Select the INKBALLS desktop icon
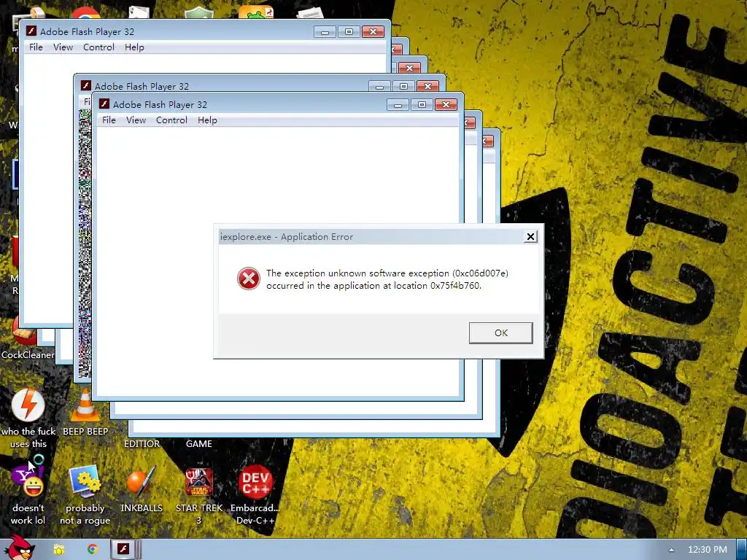 pos(142,481)
